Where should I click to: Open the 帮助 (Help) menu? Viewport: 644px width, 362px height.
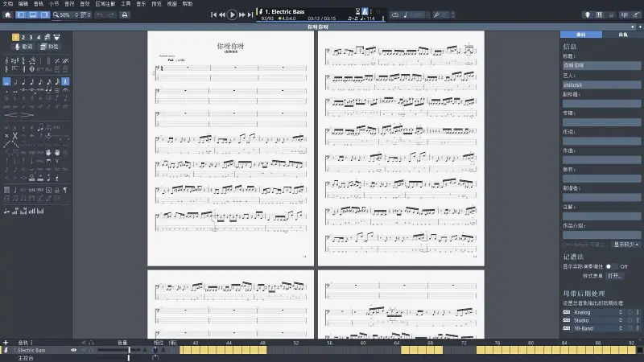coord(188,4)
